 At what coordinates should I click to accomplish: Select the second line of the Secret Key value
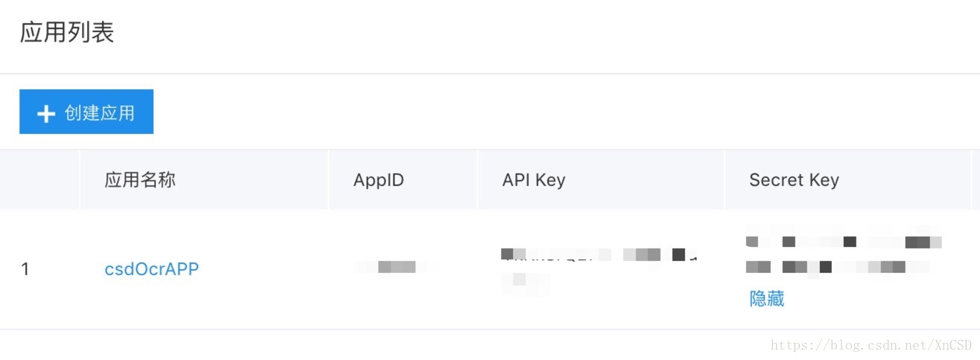click(x=837, y=266)
